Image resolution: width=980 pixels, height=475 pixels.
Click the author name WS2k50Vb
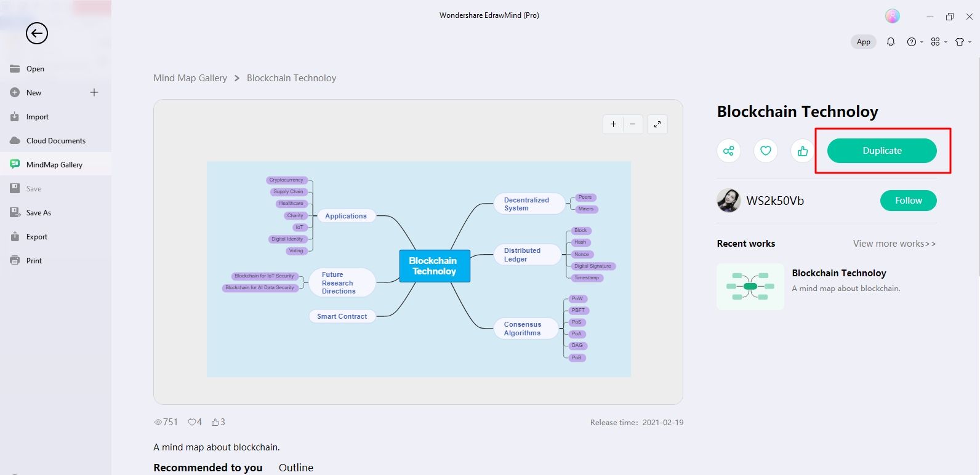(775, 201)
